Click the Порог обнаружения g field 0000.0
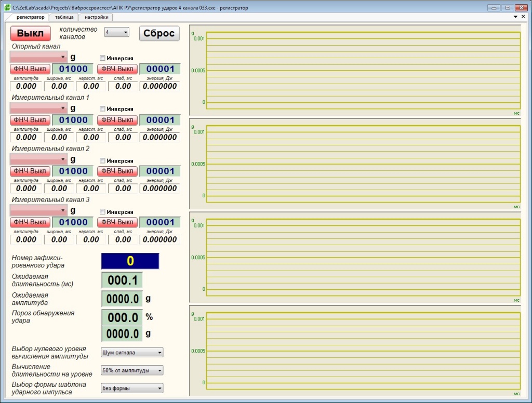Viewport: 532px width, 403px height. pos(122,334)
